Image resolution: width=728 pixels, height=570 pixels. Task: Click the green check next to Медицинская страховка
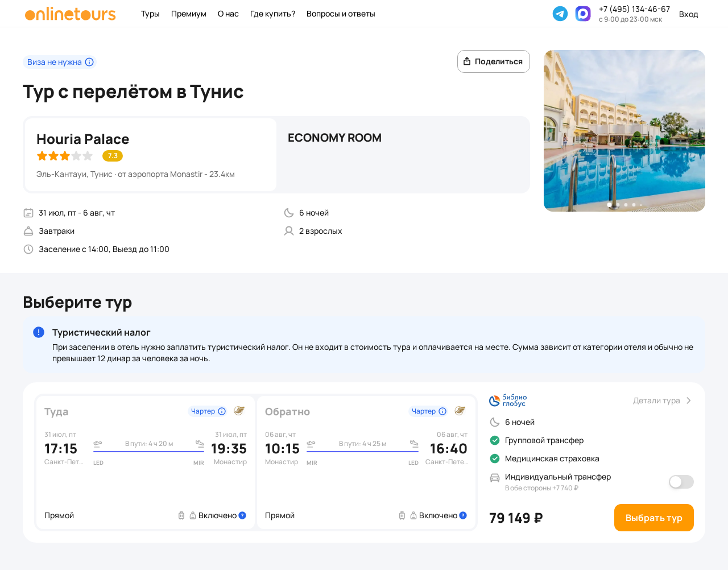[x=495, y=459]
